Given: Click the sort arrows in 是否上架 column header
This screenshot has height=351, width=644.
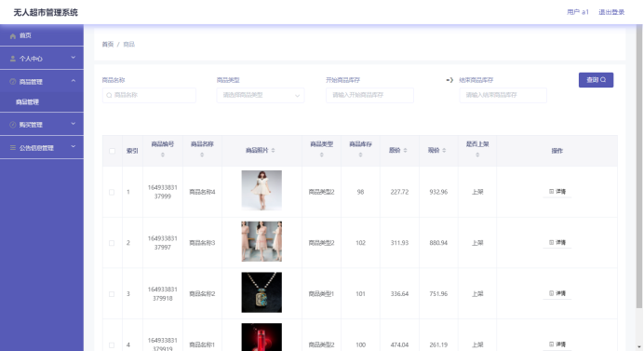Looking at the screenshot, I should [477, 155].
